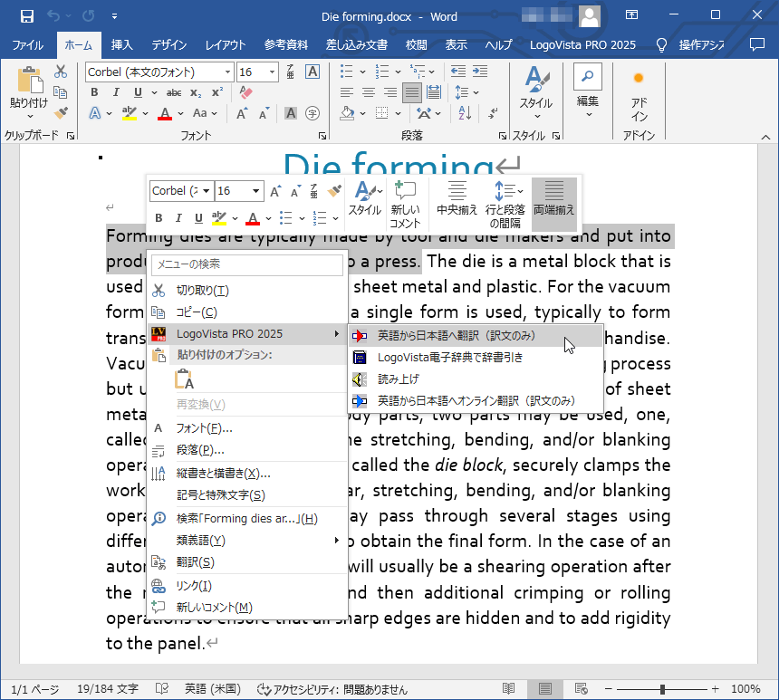Viewport: 779px width, 700px height.
Task: Toggle Italic in the floating mini toolbar
Action: click(178, 217)
